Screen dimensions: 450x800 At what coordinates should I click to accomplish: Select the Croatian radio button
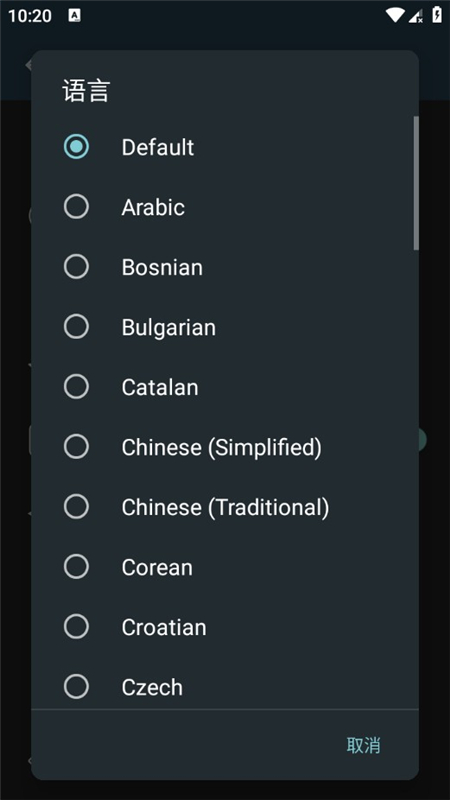pos(76,627)
